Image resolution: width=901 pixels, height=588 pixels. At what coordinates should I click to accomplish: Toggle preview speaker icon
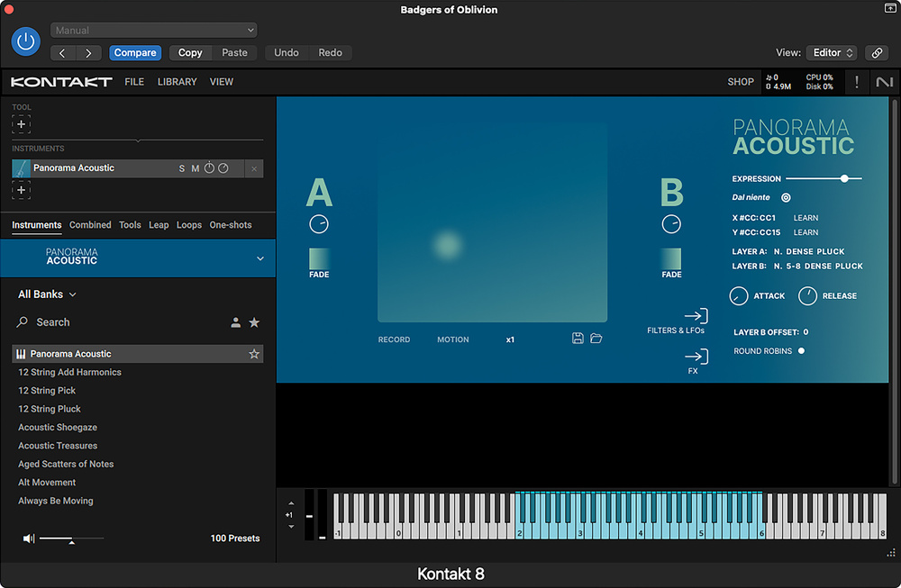click(x=28, y=538)
